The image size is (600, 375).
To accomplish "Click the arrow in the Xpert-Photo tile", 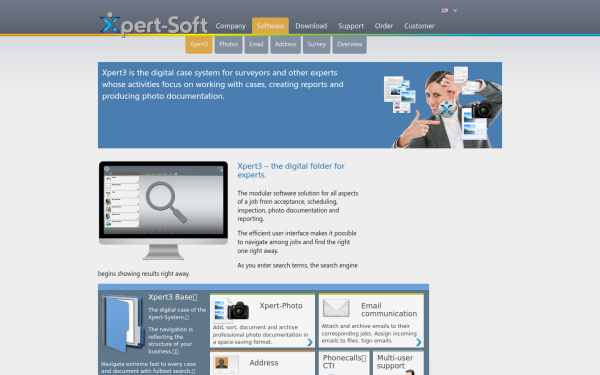I will (310, 342).
